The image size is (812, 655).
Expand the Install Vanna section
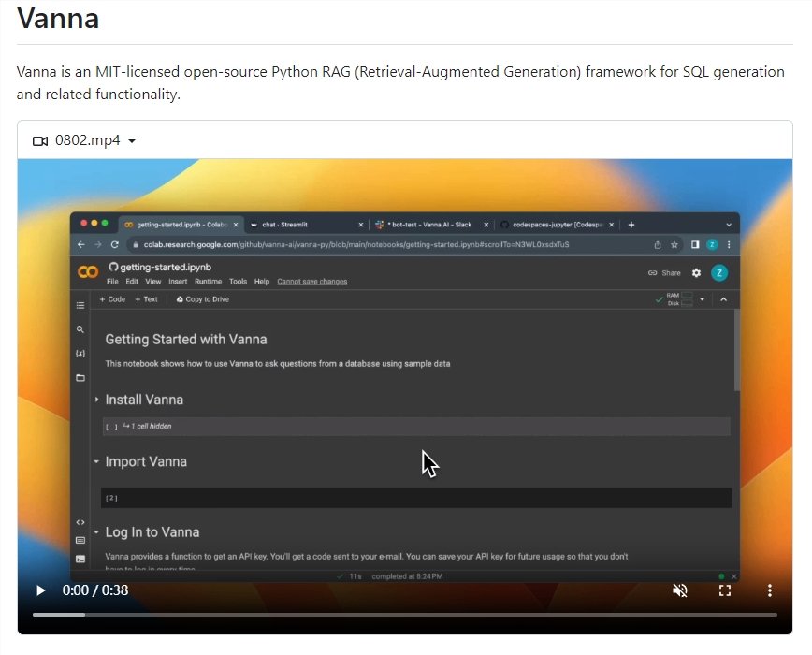(x=96, y=400)
